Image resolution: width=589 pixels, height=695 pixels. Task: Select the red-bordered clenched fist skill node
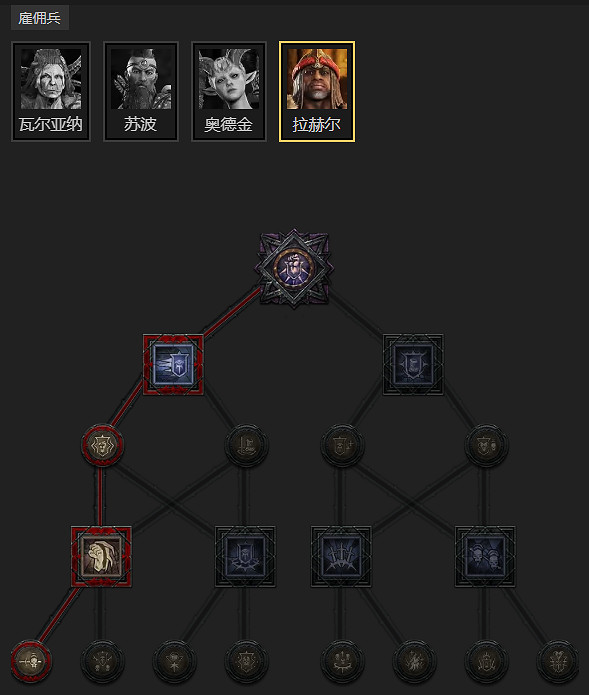coord(101,556)
